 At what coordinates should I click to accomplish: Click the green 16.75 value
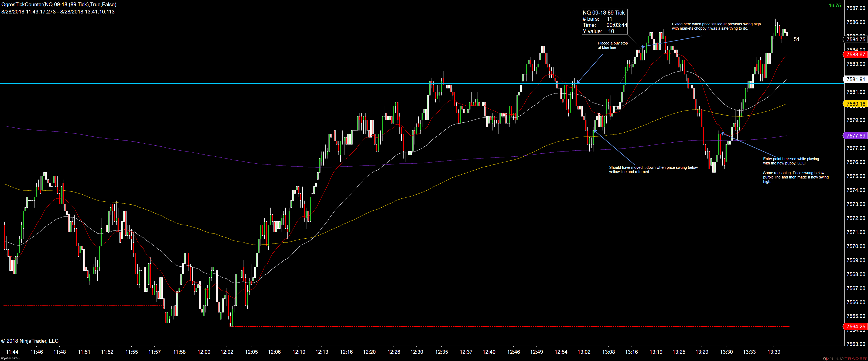click(835, 5)
